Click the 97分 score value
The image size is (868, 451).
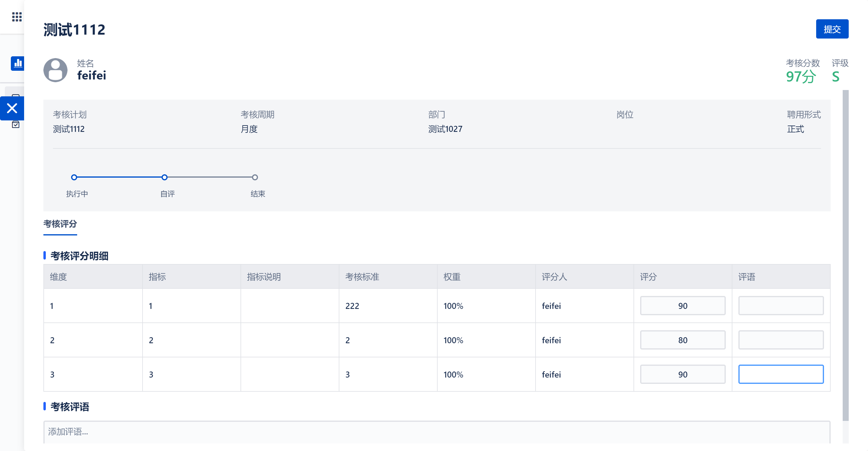[x=800, y=77]
